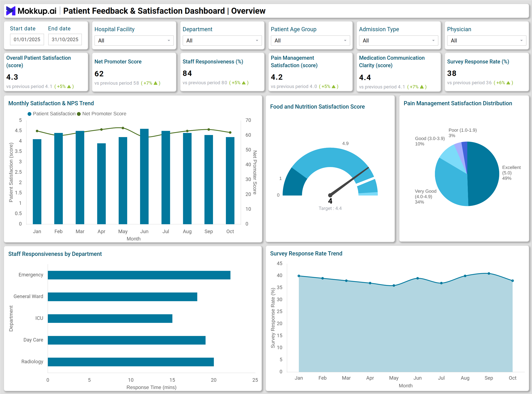This screenshot has width=532, height=394.
Task: Toggle the Patient Satisfaction legend marker
Action: (x=30, y=114)
